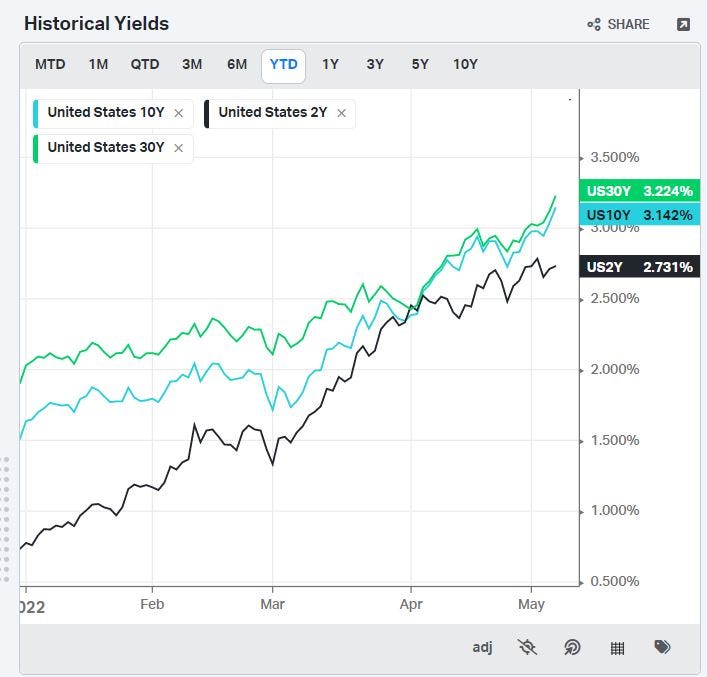The height and width of the screenshot is (677, 707).
Task: Switch to the 1M range
Action: click(98, 64)
